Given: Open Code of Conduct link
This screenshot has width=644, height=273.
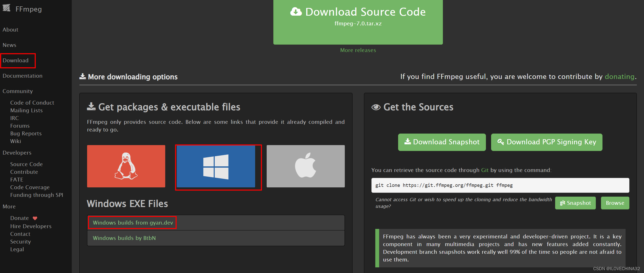Looking at the screenshot, I should pos(32,103).
